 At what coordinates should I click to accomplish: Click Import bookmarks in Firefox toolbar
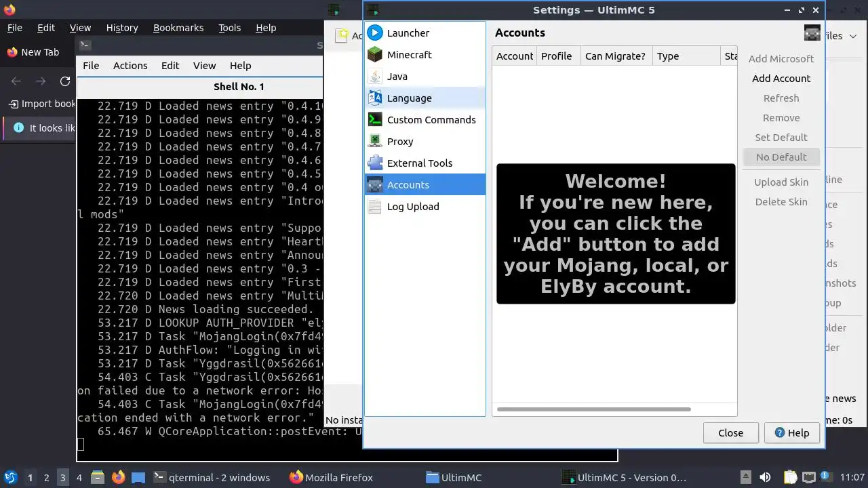[x=42, y=104]
